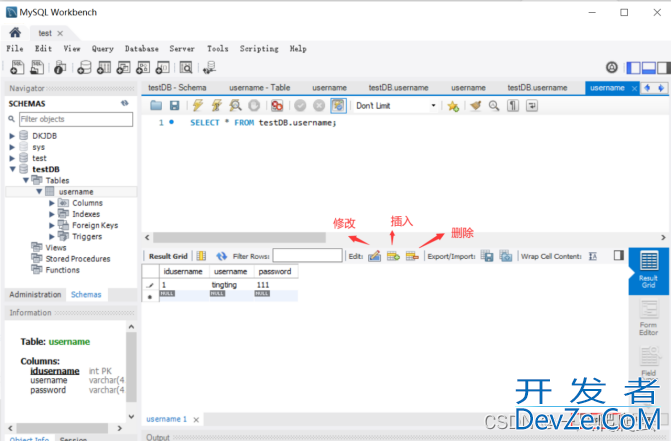Screen dimensions: 671x441
Task: Open the Form Editor view
Action: pos(649,318)
